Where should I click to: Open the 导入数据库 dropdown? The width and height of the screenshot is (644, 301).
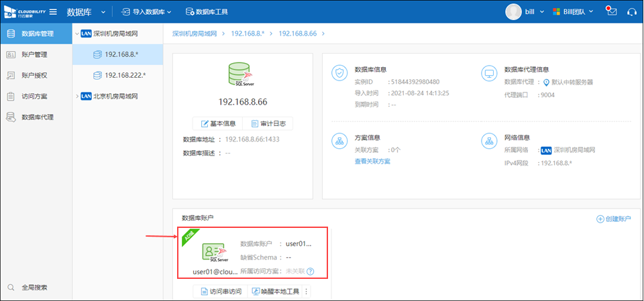(x=147, y=12)
